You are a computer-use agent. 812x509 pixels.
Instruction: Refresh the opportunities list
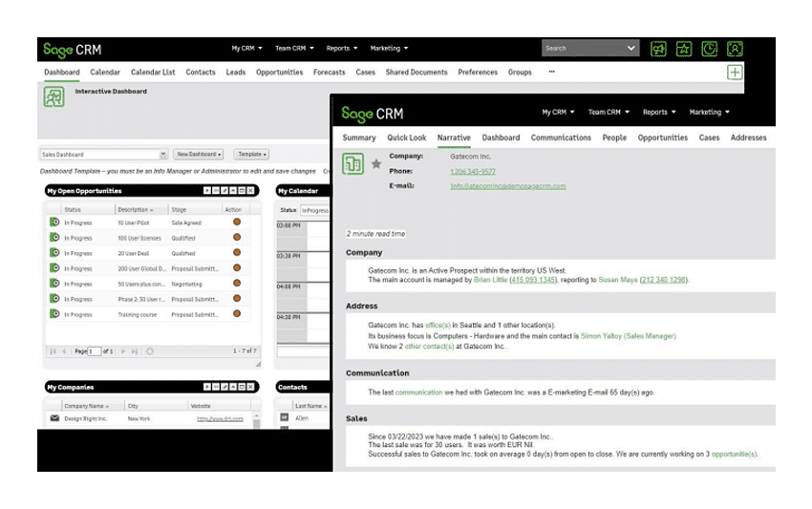click(x=150, y=351)
